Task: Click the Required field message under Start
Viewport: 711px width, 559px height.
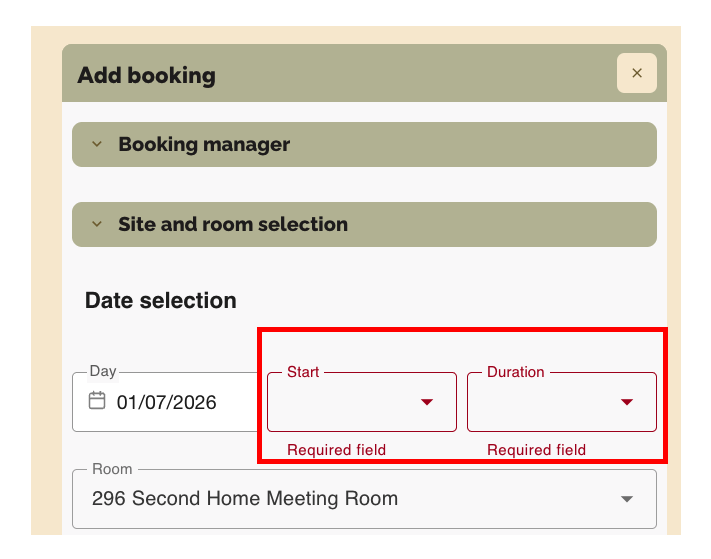Action: pyautogui.click(x=336, y=450)
